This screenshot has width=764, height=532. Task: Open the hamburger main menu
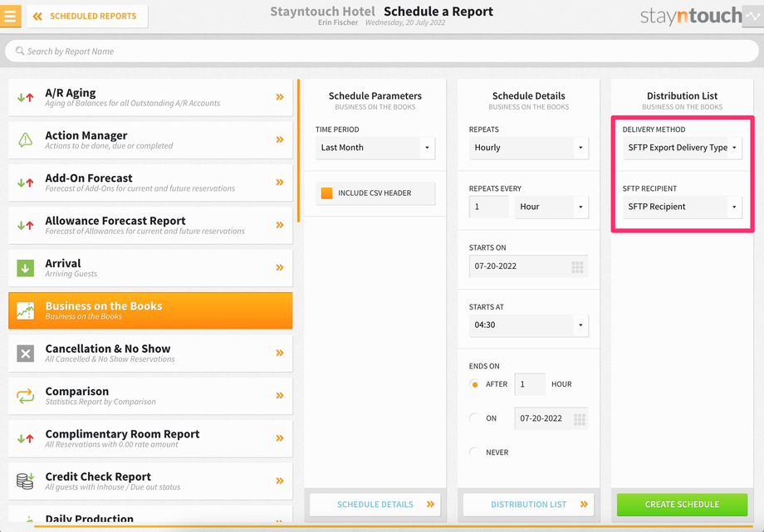(x=10, y=16)
